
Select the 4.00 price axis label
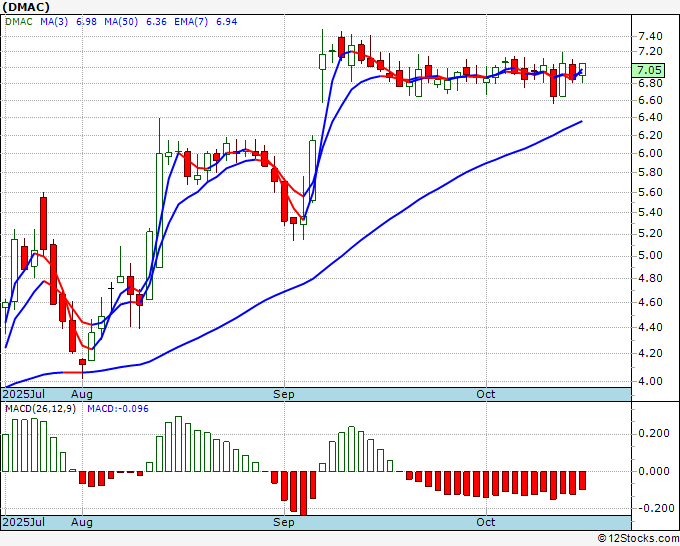[x=650, y=381]
